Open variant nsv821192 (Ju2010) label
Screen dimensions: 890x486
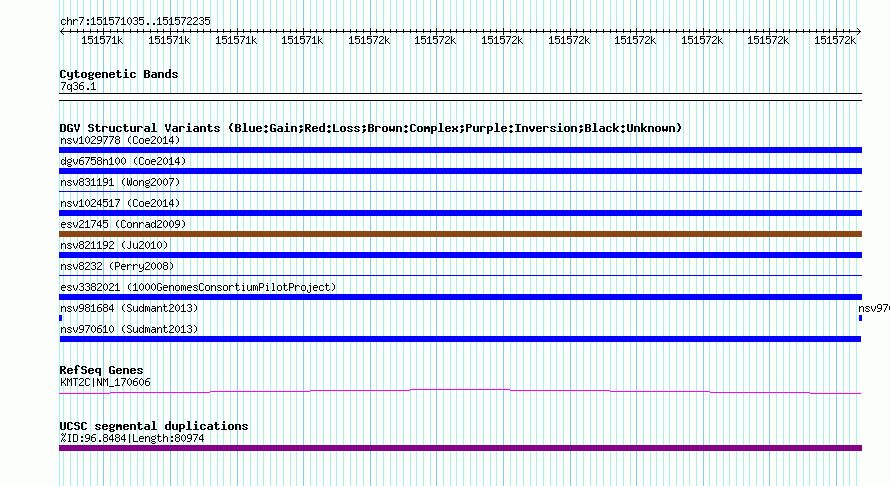click(114, 245)
